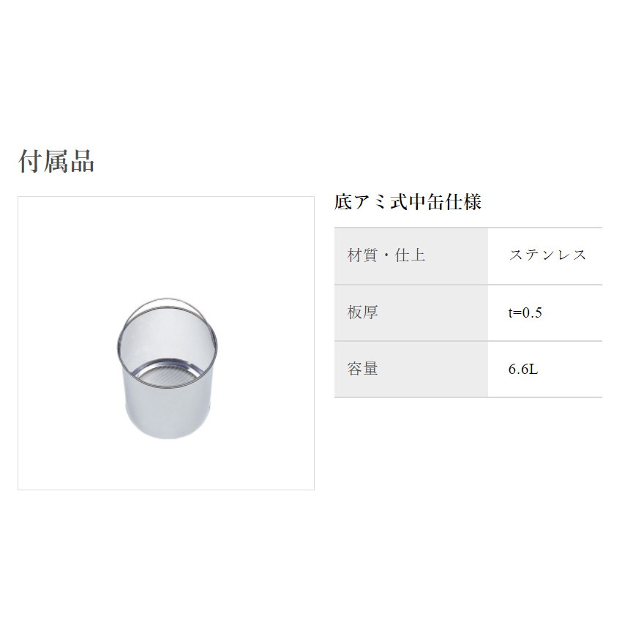Screen dimensions: 644x644
Task: Click the 底アミ式中缶仕様 title
Action: [408, 202]
